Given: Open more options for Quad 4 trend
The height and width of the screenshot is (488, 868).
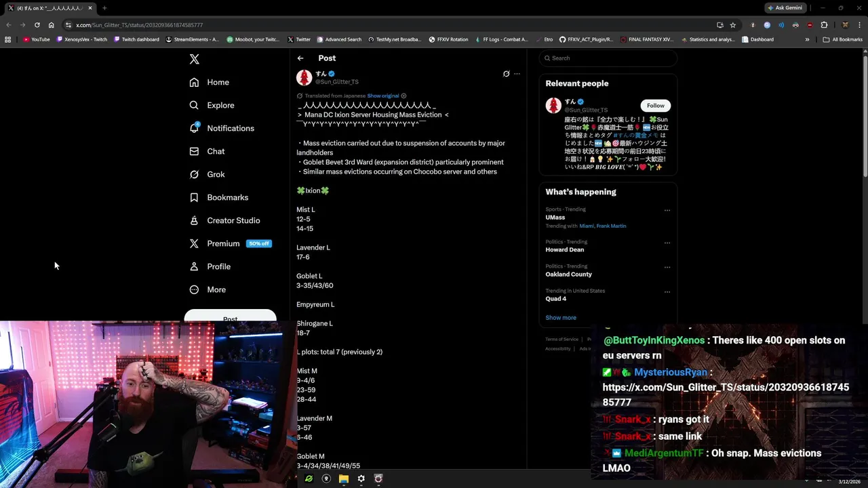Looking at the screenshot, I should pyautogui.click(x=667, y=291).
